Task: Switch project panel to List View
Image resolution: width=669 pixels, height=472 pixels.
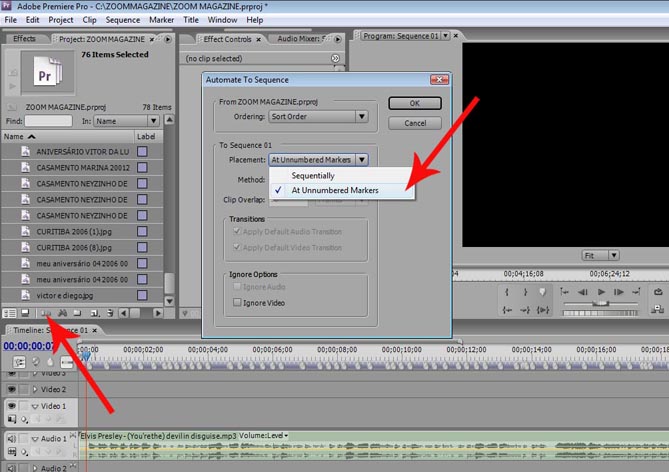Action: click(9, 314)
